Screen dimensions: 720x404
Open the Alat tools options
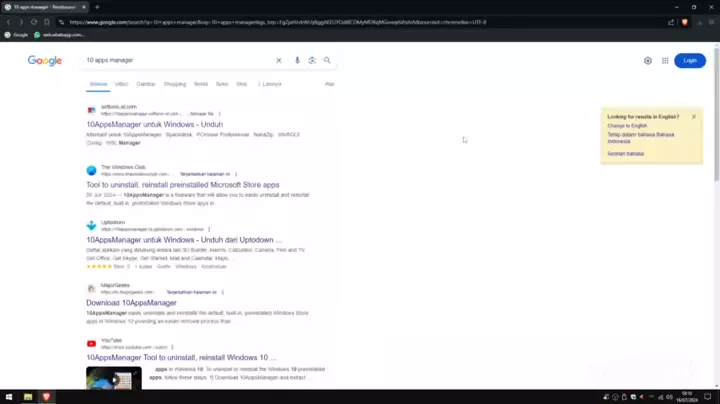click(x=329, y=84)
